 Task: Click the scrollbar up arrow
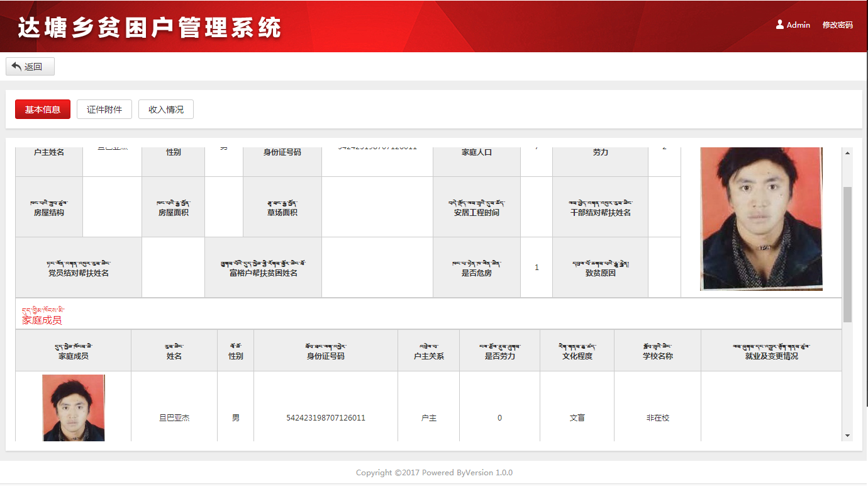(847, 153)
